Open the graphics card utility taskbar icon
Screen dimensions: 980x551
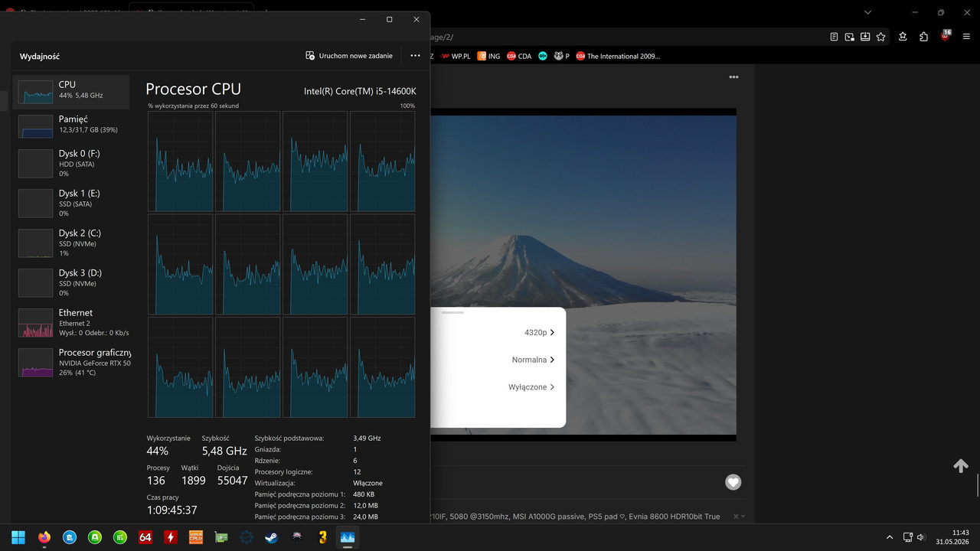pyautogui.click(x=221, y=537)
